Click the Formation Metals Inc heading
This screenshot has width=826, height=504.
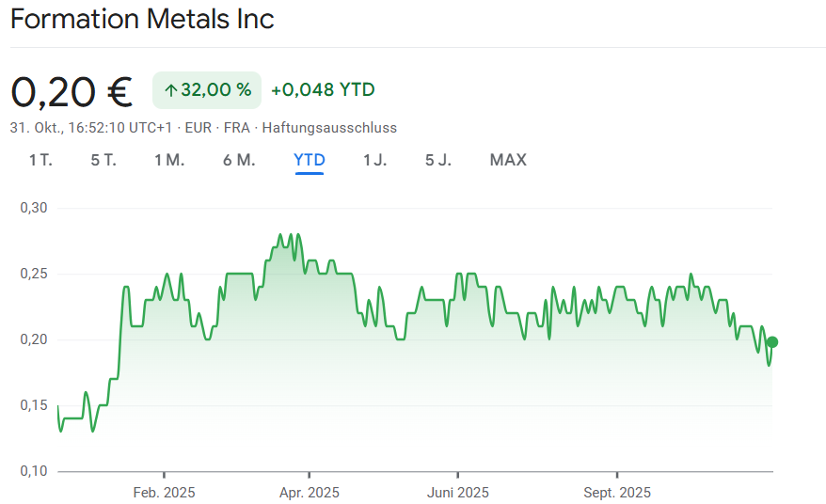pyautogui.click(x=142, y=20)
